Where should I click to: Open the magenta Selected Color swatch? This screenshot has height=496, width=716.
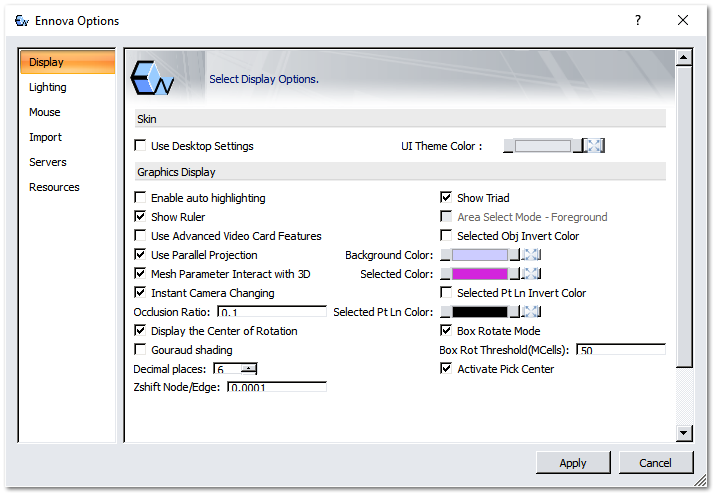(479, 274)
